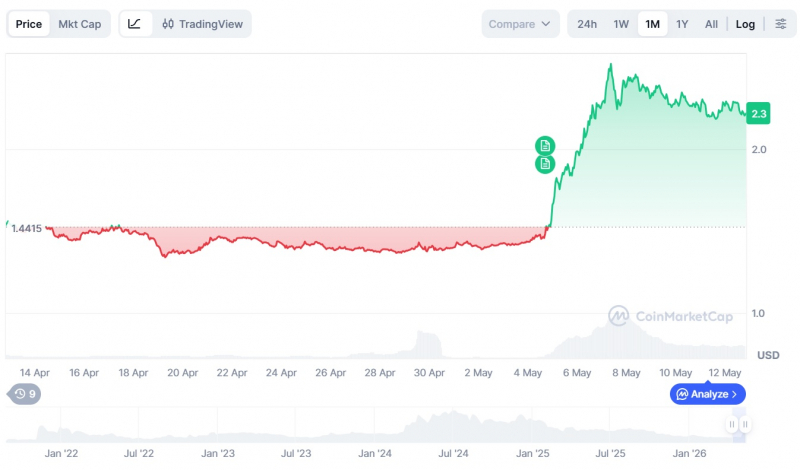Image resolution: width=800 pixels, height=470 pixels.
Task: Select active 1M range tab
Action: tap(653, 24)
